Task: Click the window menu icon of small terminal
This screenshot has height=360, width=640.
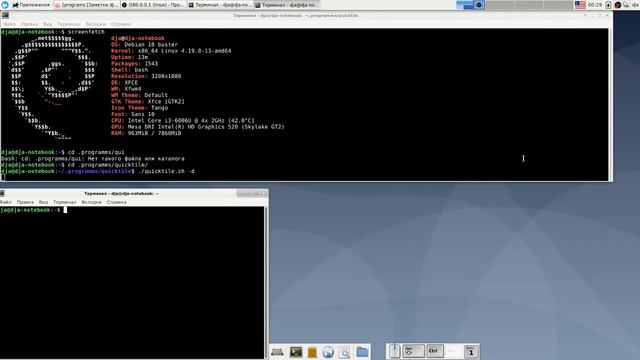Action: click(2, 193)
